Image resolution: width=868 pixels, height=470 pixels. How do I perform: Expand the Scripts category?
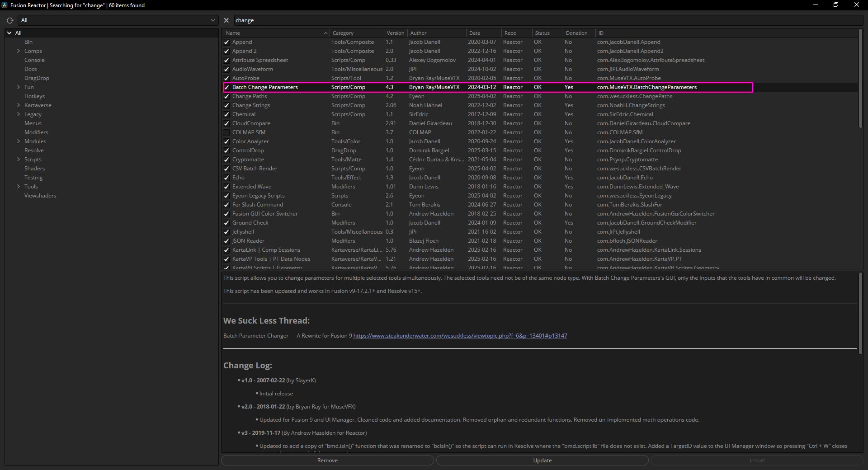click(19, 160)
